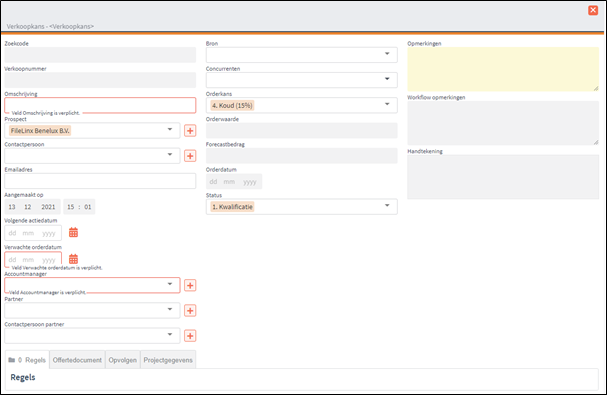Screen dimensions: 607x395
Task: Open the Orderkans dropdown
Action: [x=302, y=105]
